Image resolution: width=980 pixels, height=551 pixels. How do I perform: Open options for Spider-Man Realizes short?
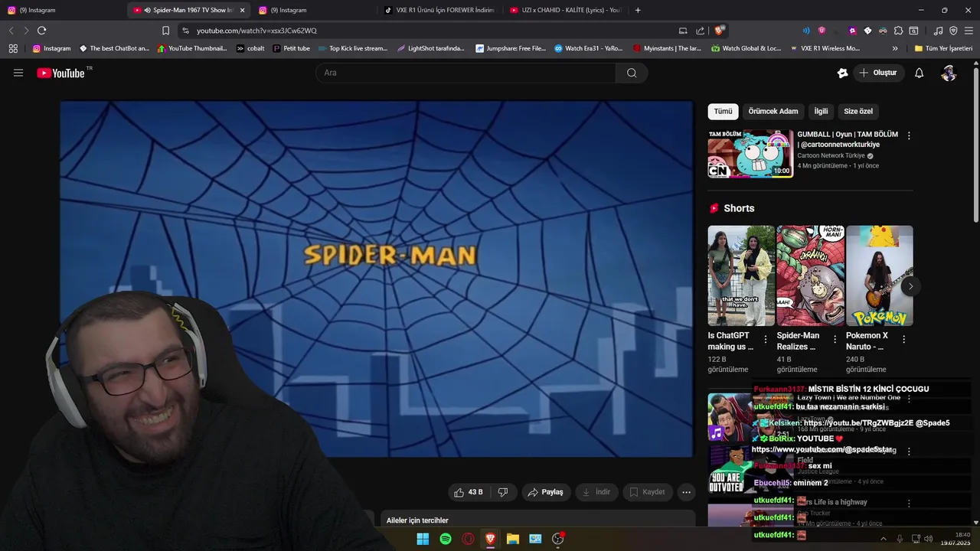(835, 339)
